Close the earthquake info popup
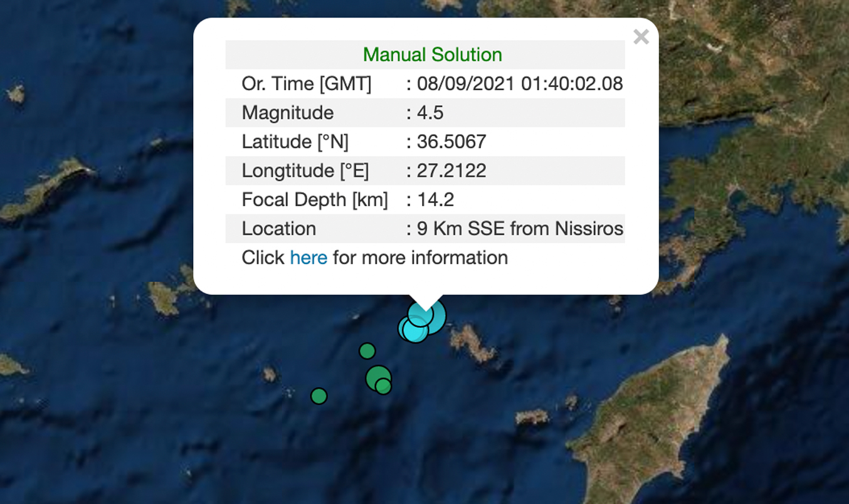This screenshot has width=849, height=504. click(640, 37)
